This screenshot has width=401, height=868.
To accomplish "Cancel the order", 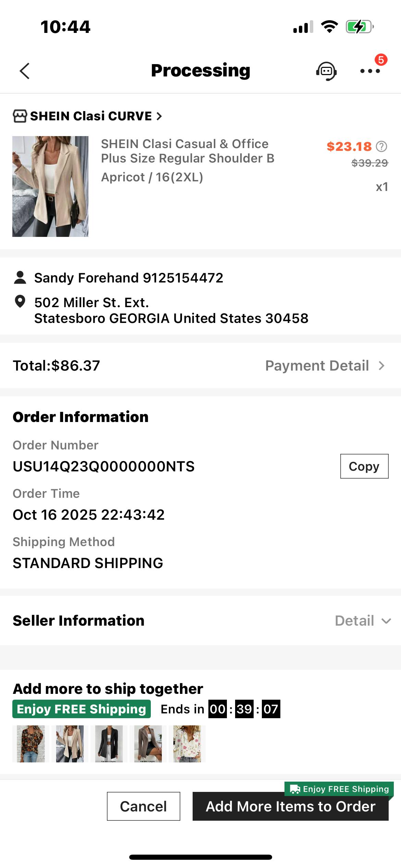I will tap(143, 806).
